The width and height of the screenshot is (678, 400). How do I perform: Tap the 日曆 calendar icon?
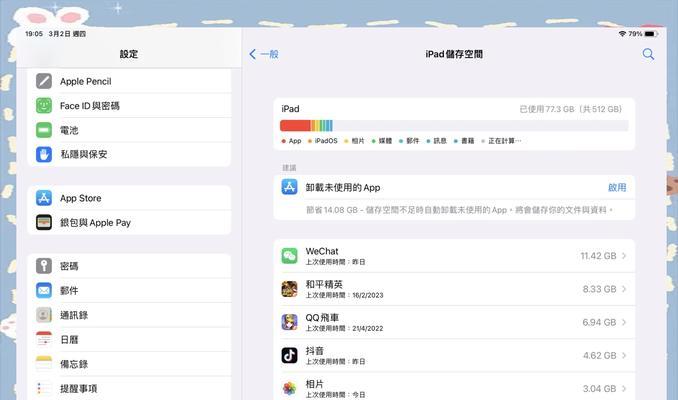44,339
